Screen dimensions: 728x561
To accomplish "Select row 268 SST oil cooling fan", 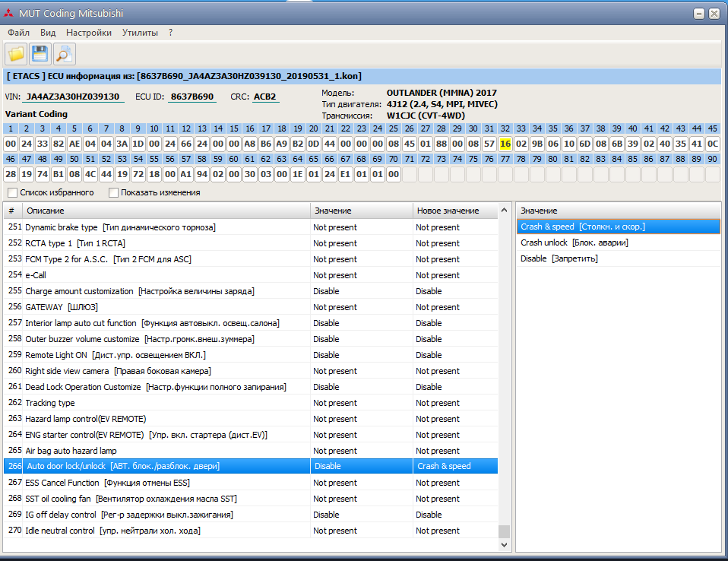I will (x=251, y=499).
